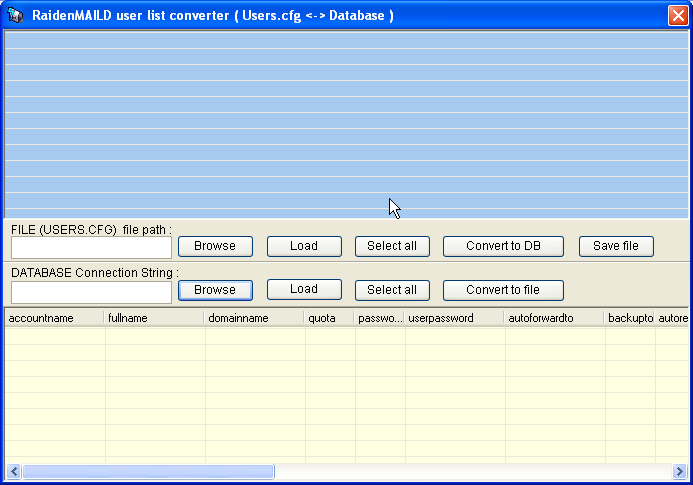693x485 pixels.
Task: Click the horizontal scrollbar left arrow
Action: (x=13, y=471)
